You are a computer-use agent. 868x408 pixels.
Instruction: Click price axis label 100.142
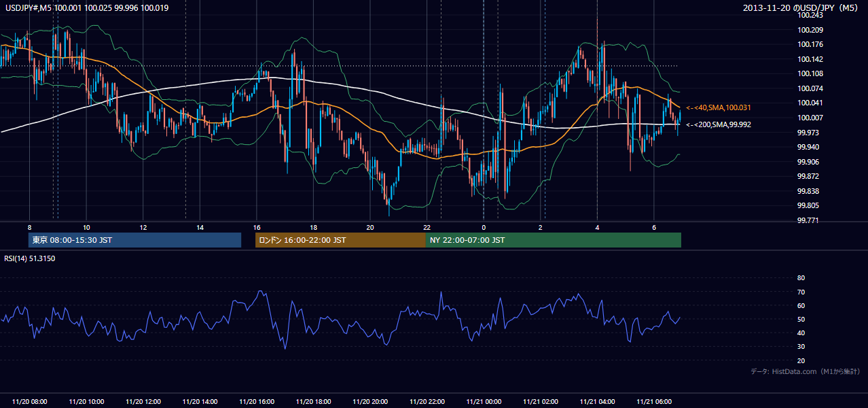(810, 59)
